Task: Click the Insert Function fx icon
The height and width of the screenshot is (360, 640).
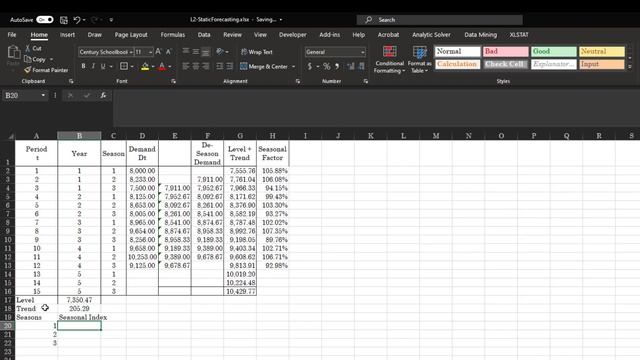Action: point(103,95)
